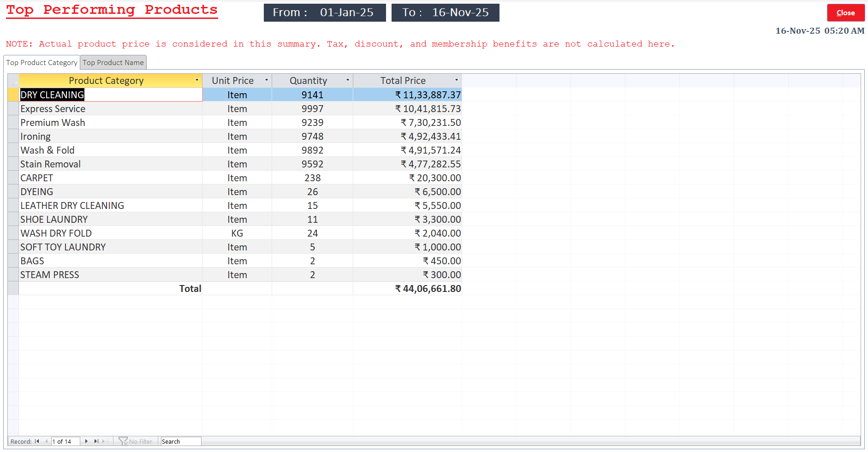Open the Product Category column filter dropdown

pyautogui.click(x=197, y=80)
